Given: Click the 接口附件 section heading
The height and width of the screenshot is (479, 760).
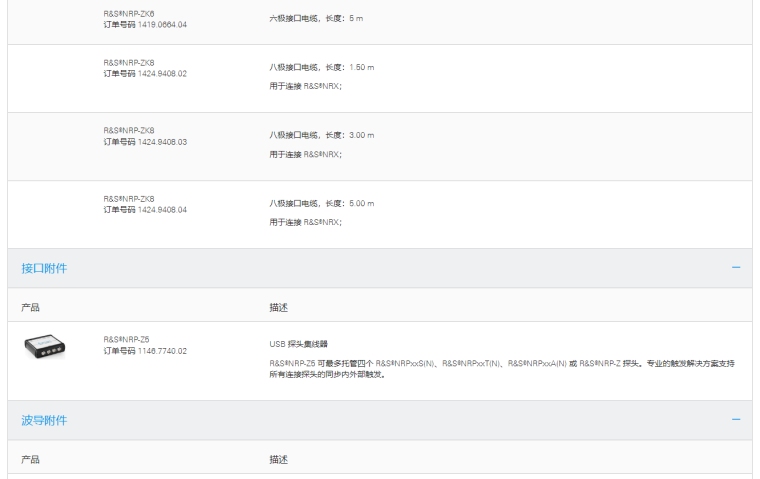Looking at the screenshot, I should pyautogui.click(x=45, y=268).
